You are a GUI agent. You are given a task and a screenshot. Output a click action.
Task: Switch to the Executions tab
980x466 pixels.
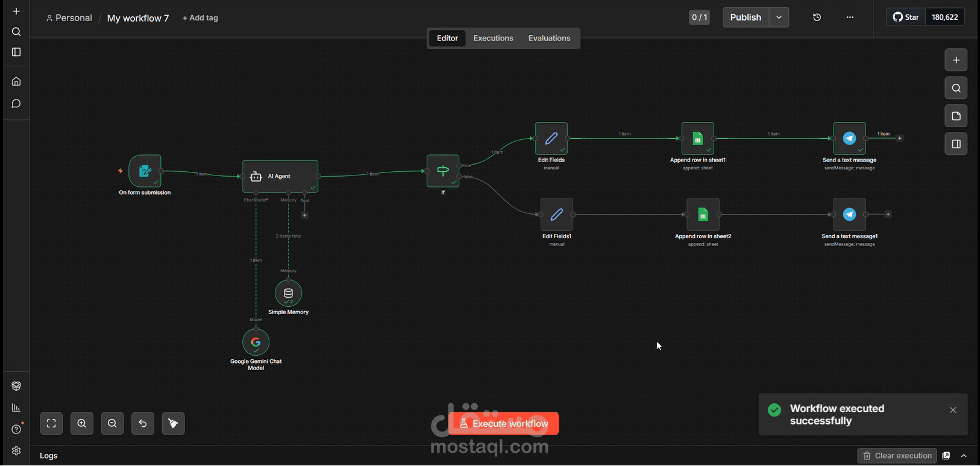(493, 38)
